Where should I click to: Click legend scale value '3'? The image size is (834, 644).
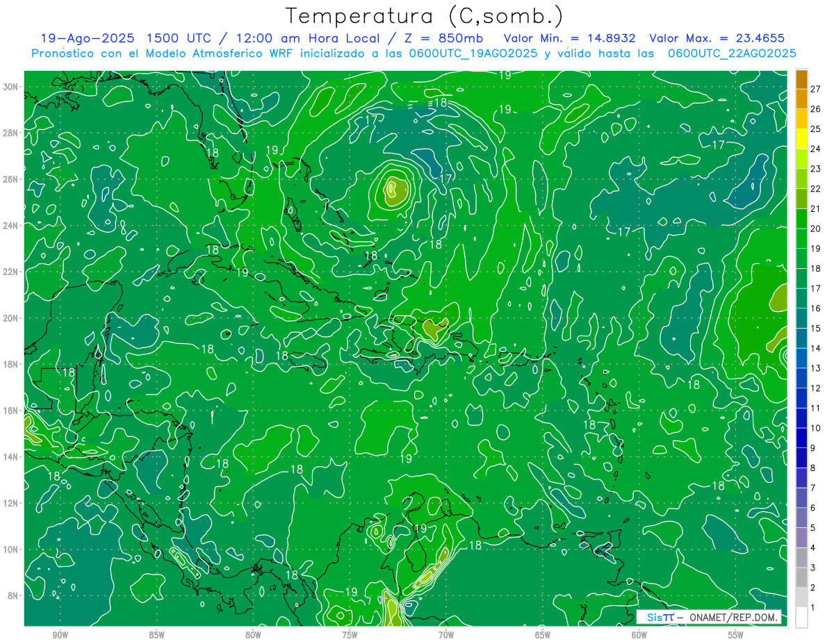(813, 568)
